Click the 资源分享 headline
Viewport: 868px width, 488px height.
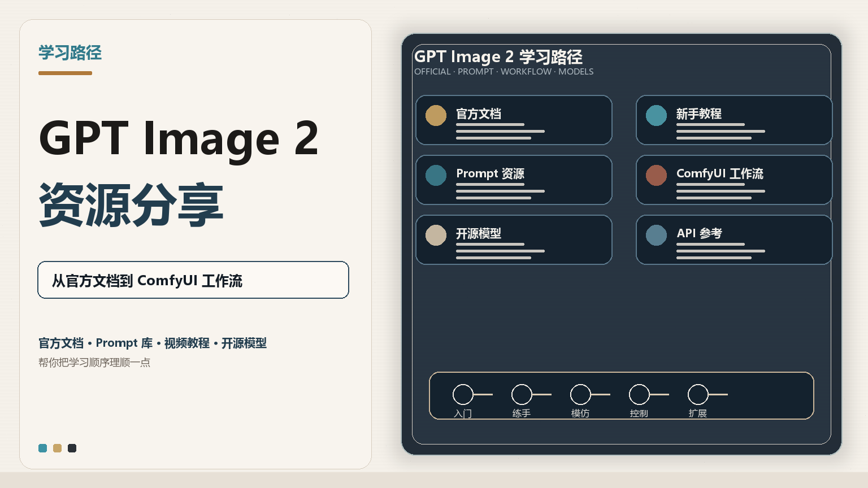point(131,204)
